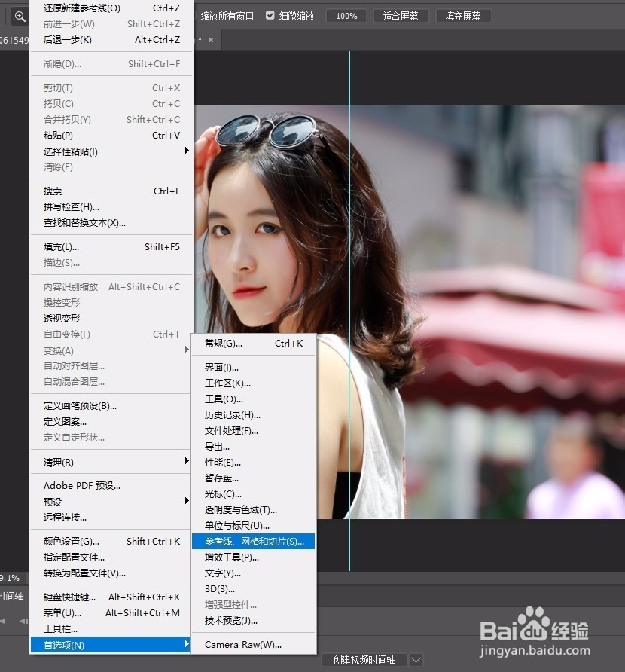Image resolution: width=625 pixels, height=672 pixels.
Task: Open 工作区(K)... preferences
Action: (x=254, y=383)
